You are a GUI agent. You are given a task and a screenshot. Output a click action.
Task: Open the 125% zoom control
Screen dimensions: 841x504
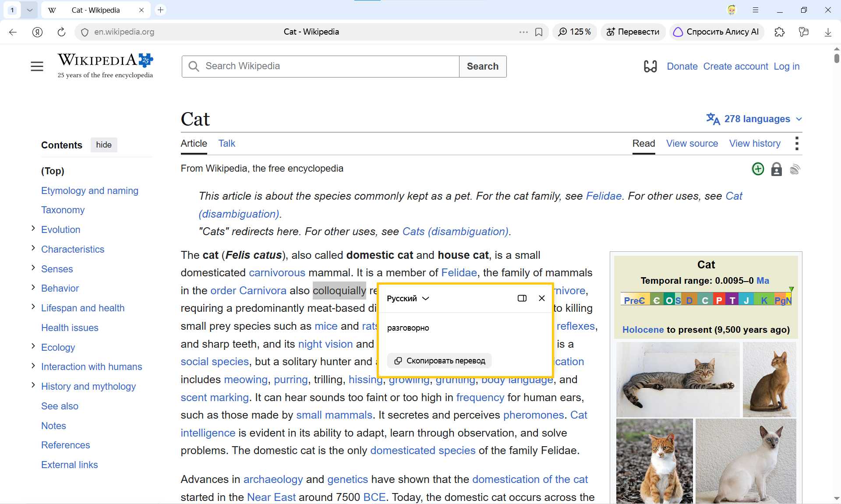tap(575, 32)
